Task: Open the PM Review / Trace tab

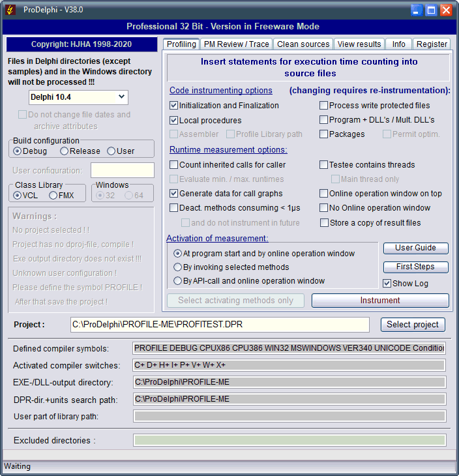Action: point(236,44)
